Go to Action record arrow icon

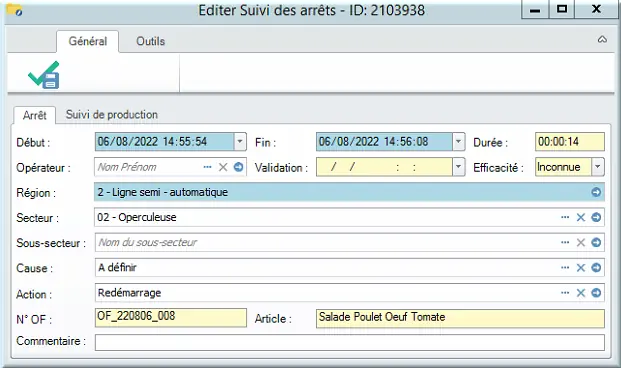(x=596, y=293)
